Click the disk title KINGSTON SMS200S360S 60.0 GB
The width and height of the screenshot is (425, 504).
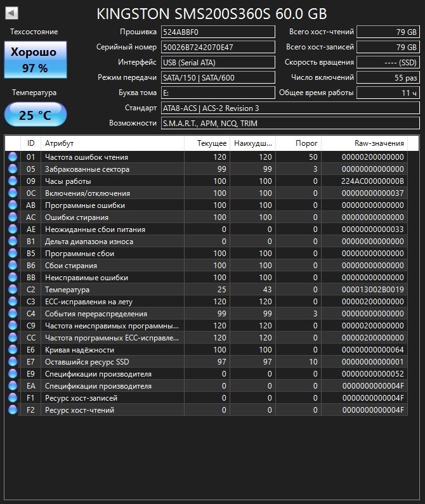[212, 14]
